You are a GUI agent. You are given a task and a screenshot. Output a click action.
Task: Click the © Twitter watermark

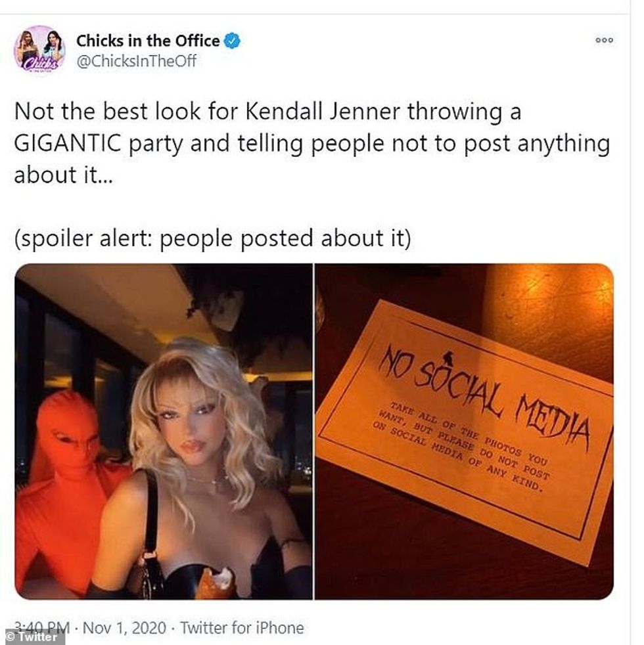coord(32,636)
